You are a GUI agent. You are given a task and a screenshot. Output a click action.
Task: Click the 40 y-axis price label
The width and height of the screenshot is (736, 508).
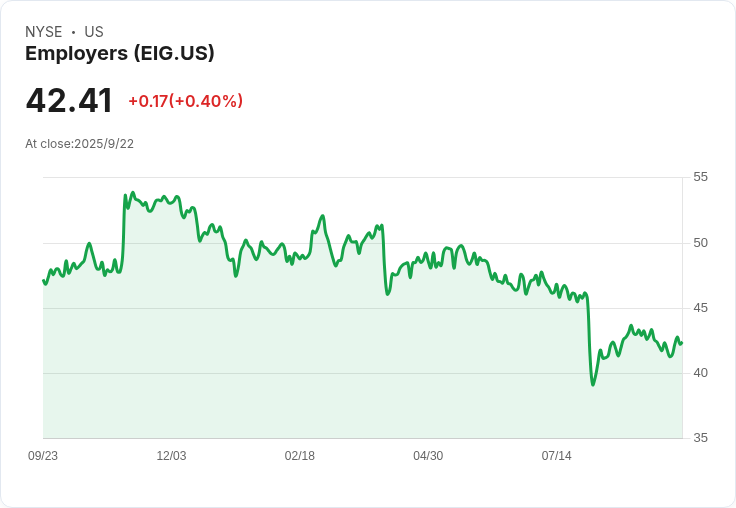(x=701, y=373)
